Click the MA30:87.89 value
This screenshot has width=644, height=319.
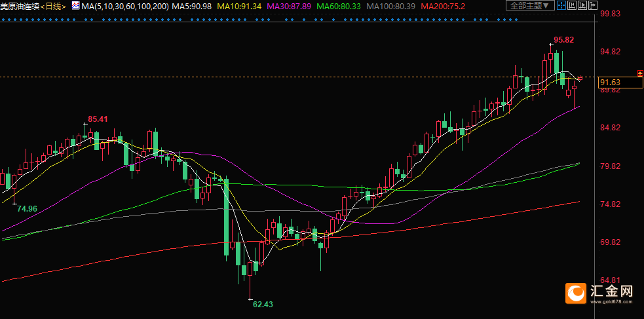click(x=289, y=6)
